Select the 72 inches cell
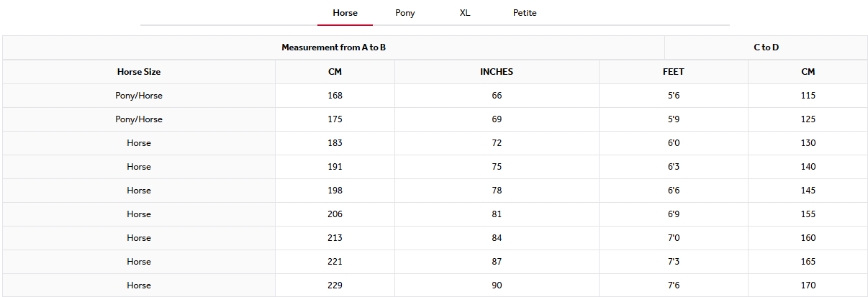 497,143
